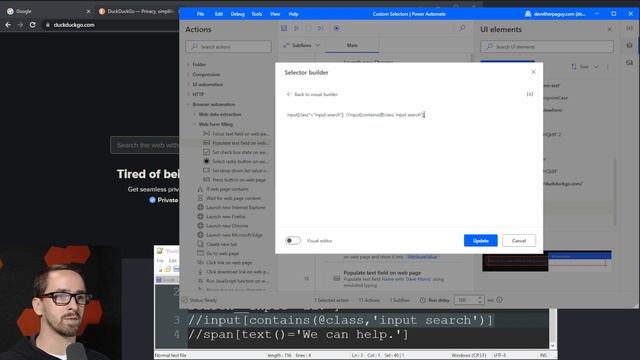Close the UI elements pane
The height and width of the screenshot is (360, 640).
(x=609, y=29)
